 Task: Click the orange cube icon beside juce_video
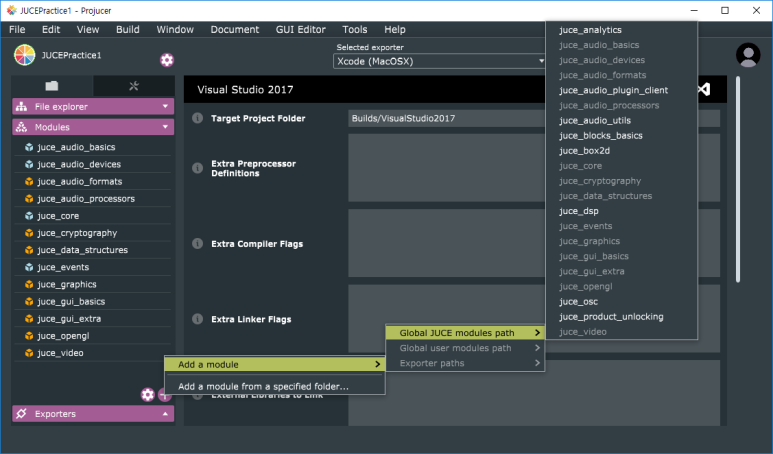pyautogui.click(x=29, y=353)
